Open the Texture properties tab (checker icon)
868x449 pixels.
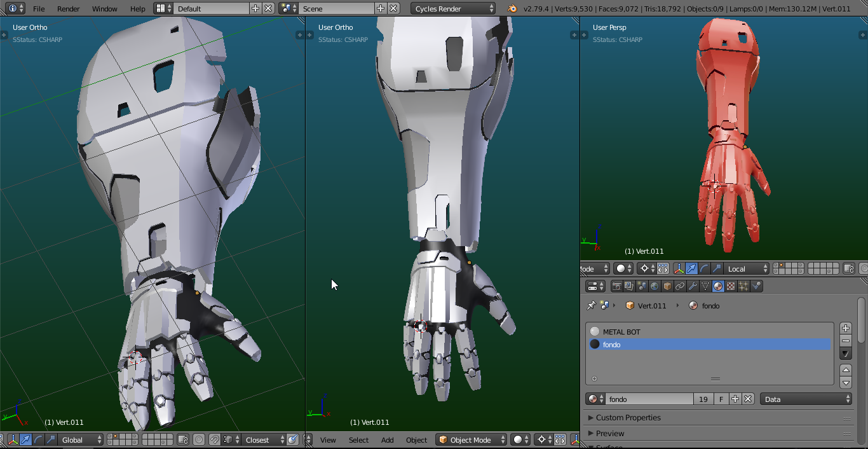pos(731,286)
